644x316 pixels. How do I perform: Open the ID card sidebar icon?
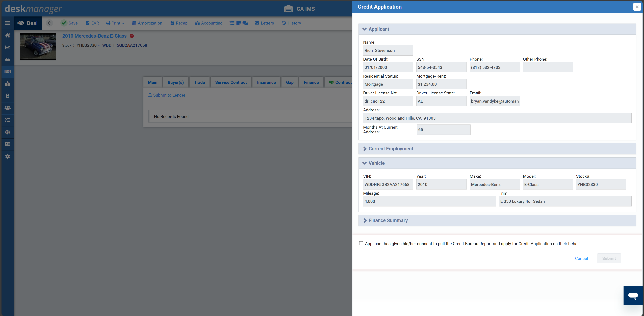pyautogui.click(x=8, y=144)
